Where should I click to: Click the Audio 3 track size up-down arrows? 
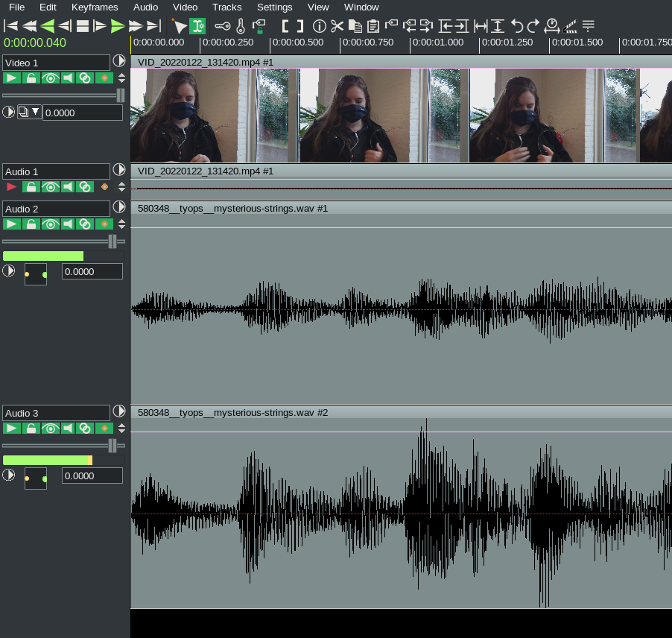pos(122,429)
